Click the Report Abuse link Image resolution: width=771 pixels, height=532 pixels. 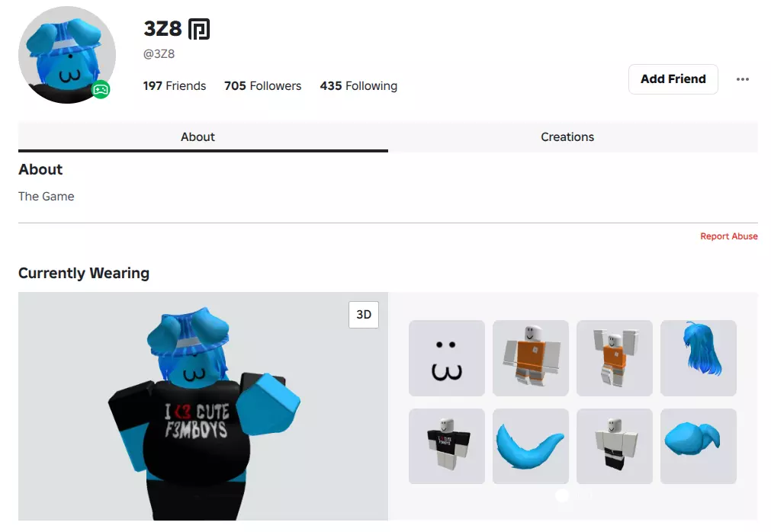[729, 236]
